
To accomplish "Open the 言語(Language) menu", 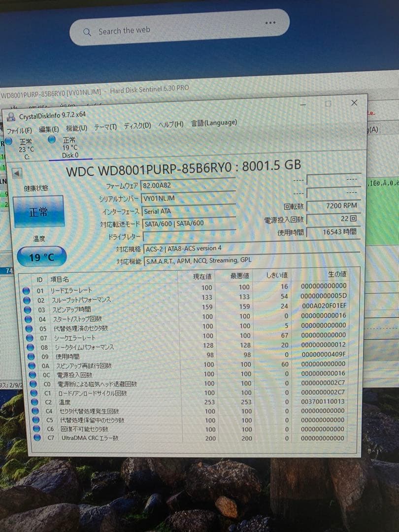I will coord(214,123).
